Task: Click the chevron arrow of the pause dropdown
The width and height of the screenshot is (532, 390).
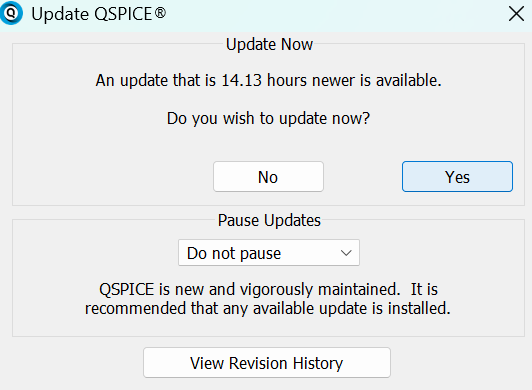Action: pos(346,253)
